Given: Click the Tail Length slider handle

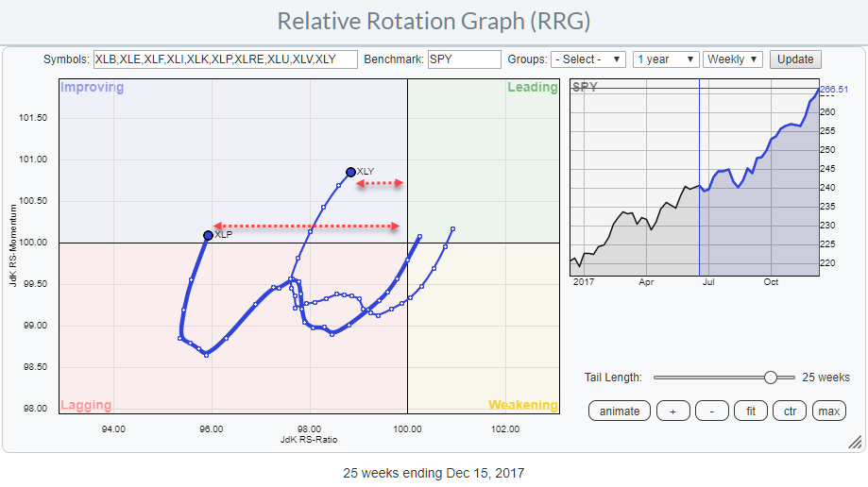Looking at the screenshot, I should [771, 378].
